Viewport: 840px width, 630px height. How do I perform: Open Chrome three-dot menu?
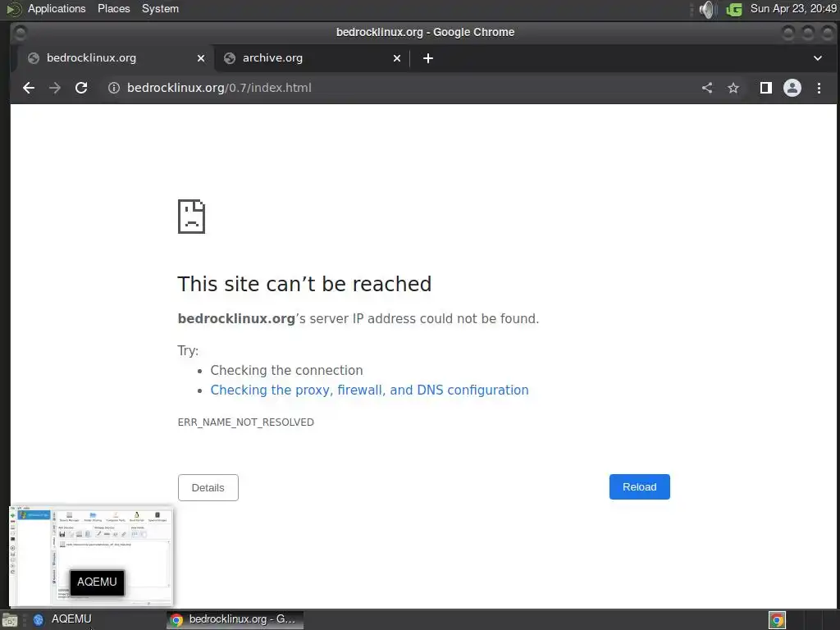tap(819, 88)
